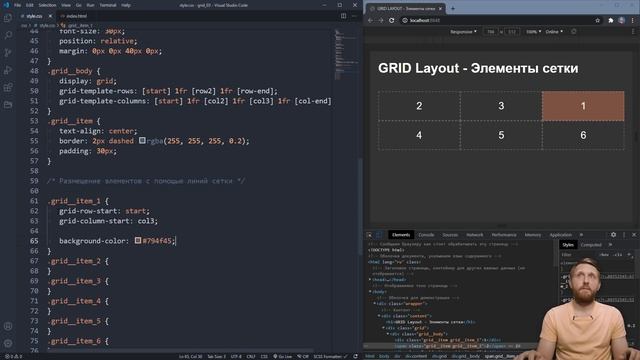This screenshot has height=360, width=640.
Task: Click the div.grid_body breadcrumb in DevTools
Action: tap(465, 356)
